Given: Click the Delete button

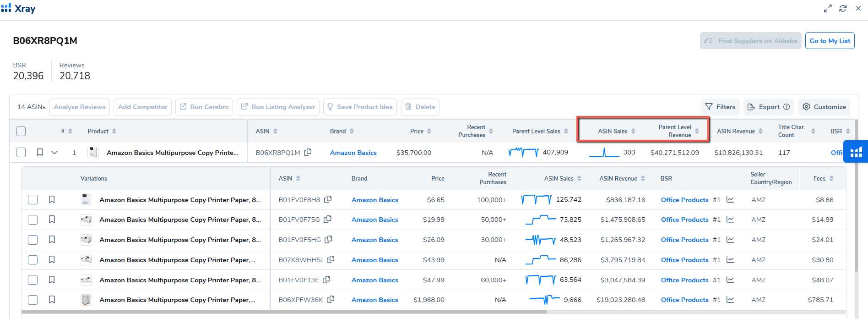Looking at the screenshot, I should (420, 107).
